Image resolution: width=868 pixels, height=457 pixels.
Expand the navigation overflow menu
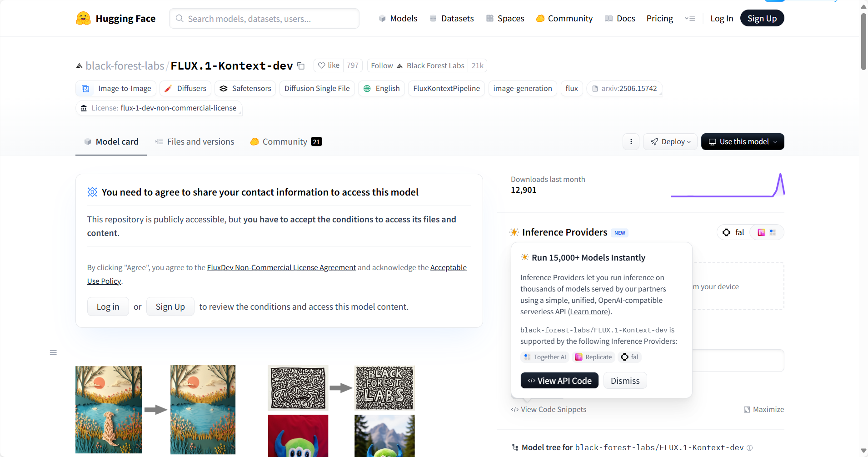[690, 19]
